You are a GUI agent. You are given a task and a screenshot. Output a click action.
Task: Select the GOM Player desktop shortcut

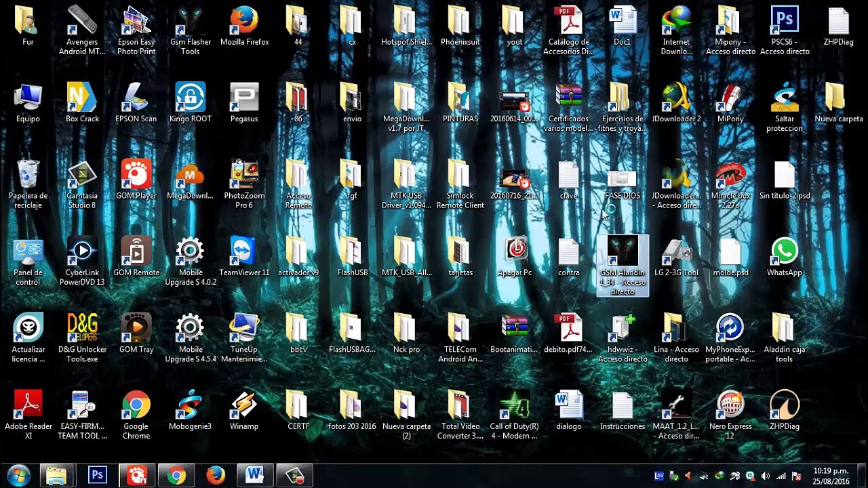tap(136, 180)
